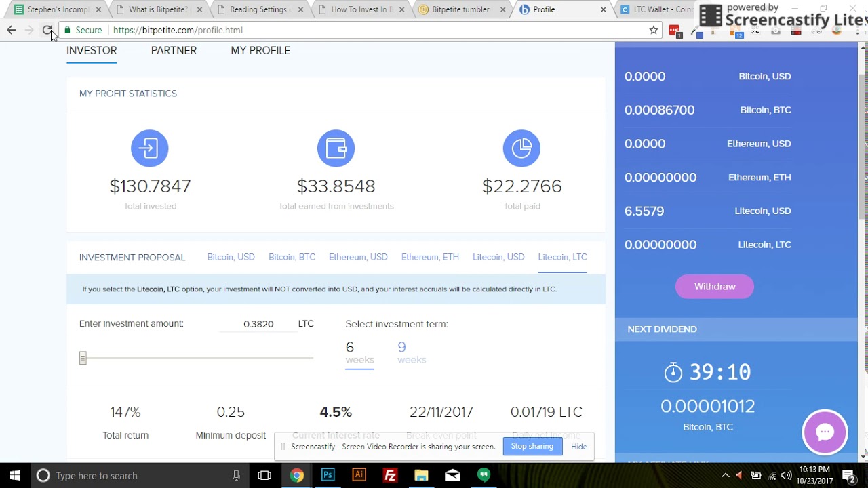Screen dimensions: 868x488
Task: Click the $130.7847 total invested value
Action: (x=150, y=186)
